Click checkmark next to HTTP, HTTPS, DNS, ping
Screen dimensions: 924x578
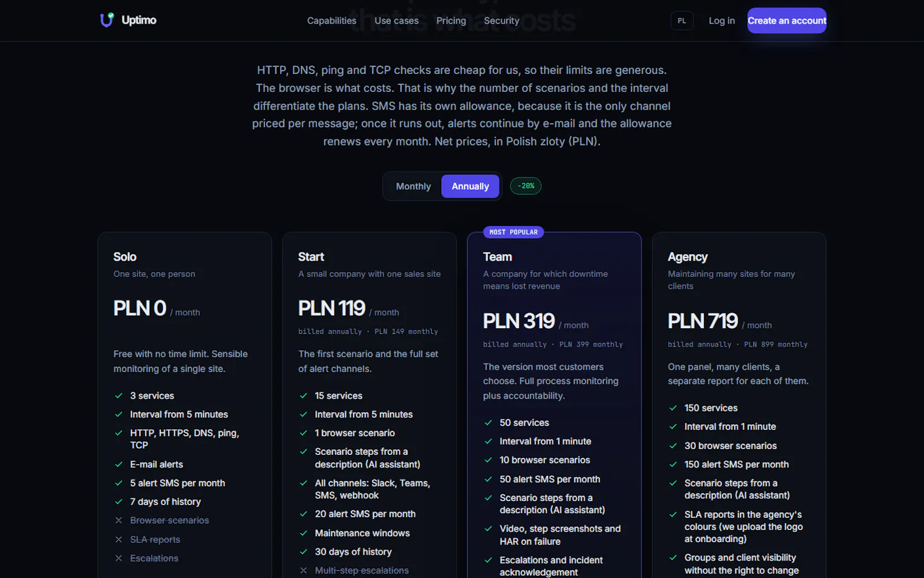[118, 433]
